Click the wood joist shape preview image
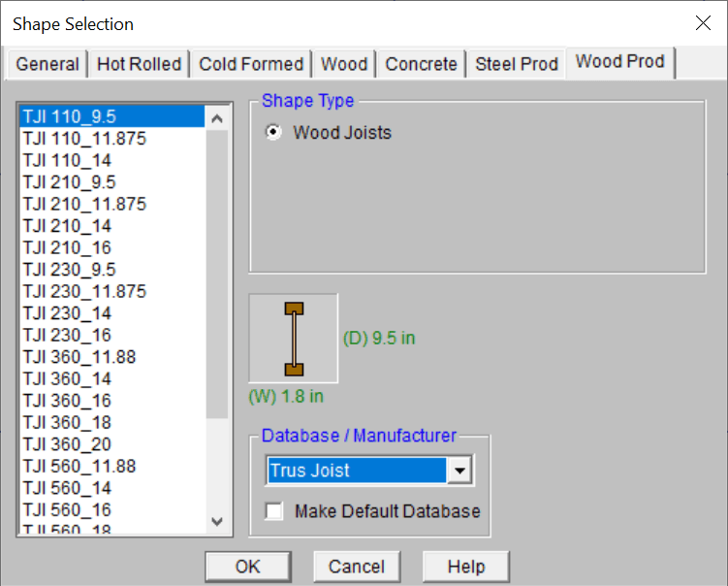 pos(294,339)
